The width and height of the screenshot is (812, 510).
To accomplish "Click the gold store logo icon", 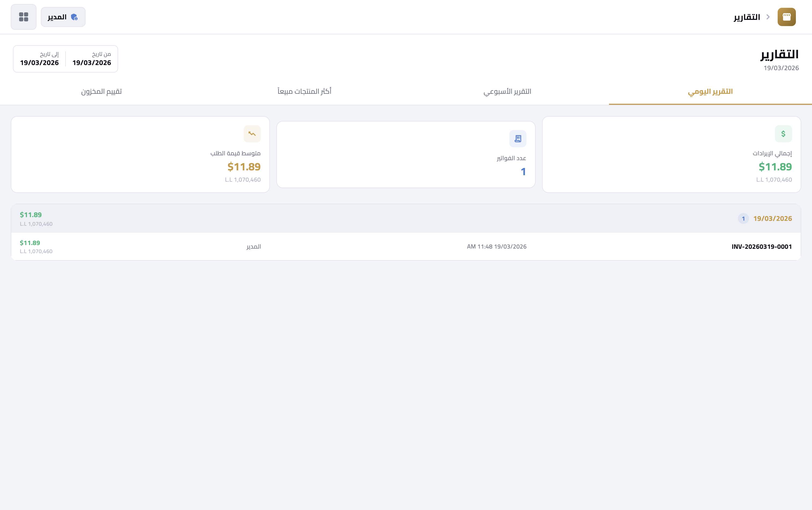I will [787, 17].
